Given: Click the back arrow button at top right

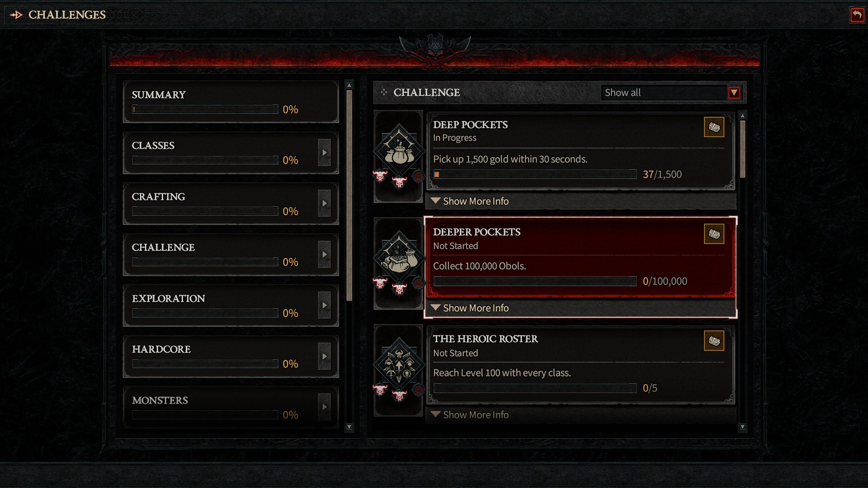Looking at the screenshot, I should click(857, 15).
